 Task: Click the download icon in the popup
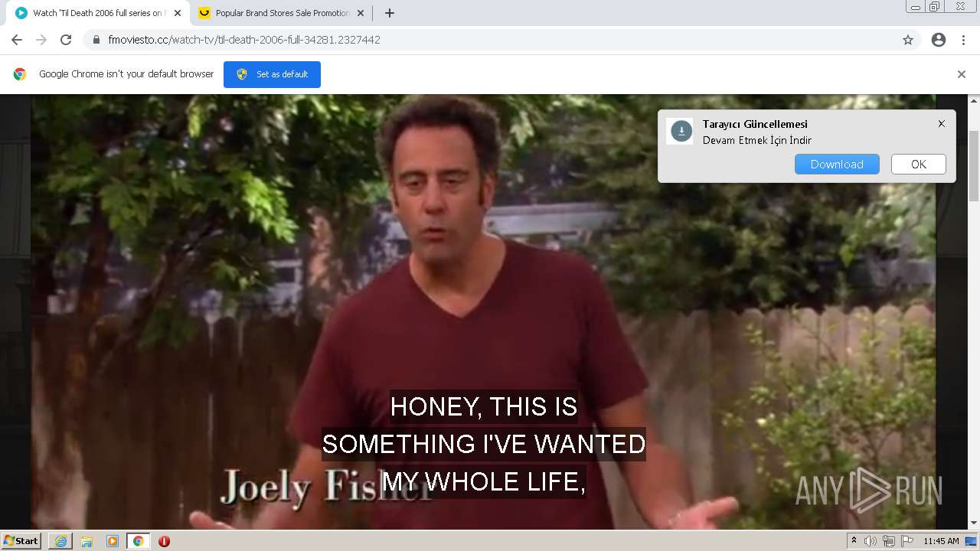pos(681,132)
